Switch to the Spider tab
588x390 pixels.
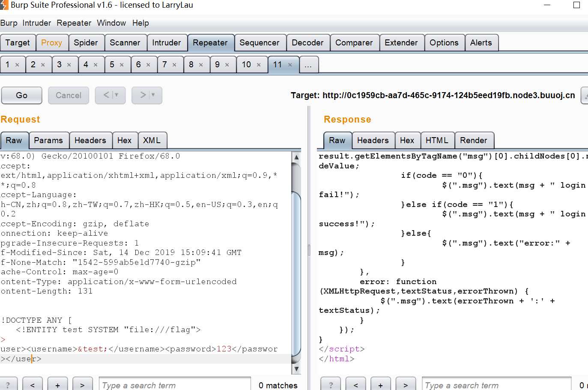[86, 43]
